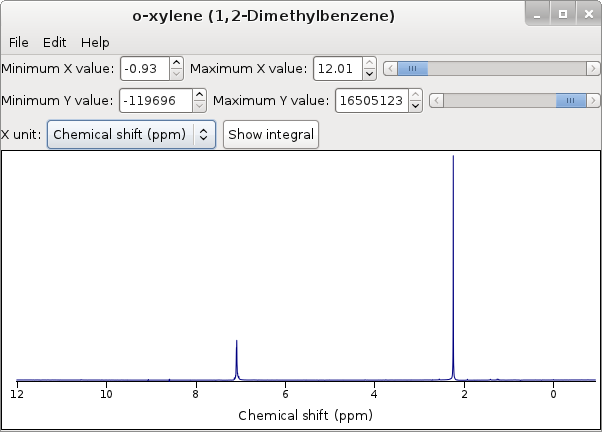Click the X-axis scrollbar thumb

click(412, 69)
